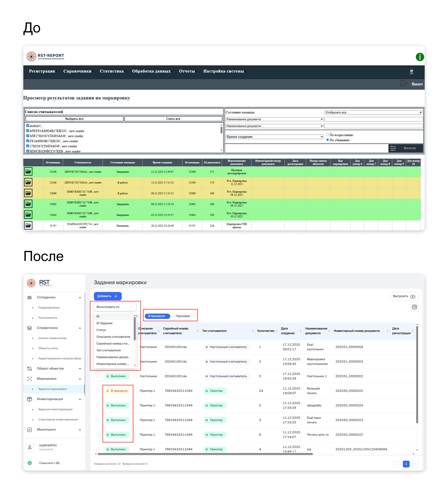The width and height of the screenshot is (448, 489).
Task: Click the table columns settings icon
Action: 414,307
